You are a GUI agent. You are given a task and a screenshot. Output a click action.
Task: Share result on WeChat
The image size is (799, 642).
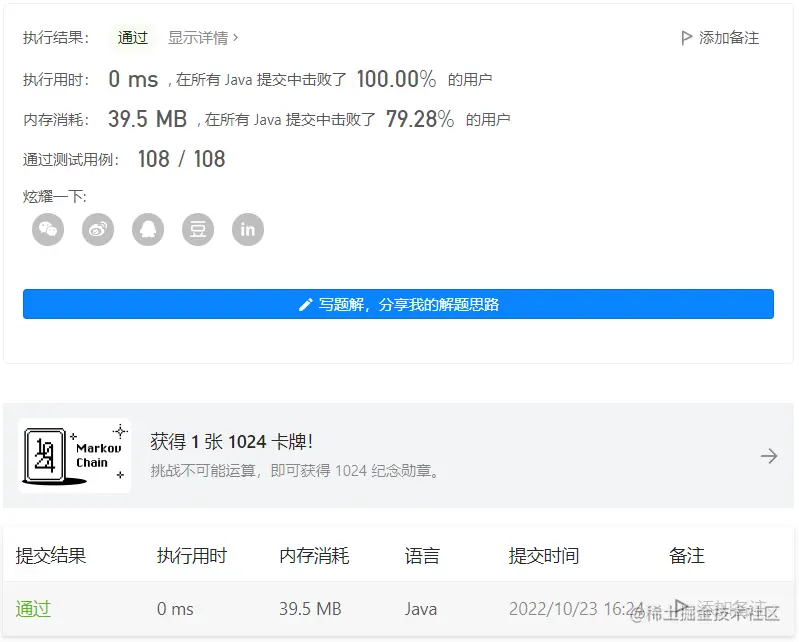tap(48, 230)
